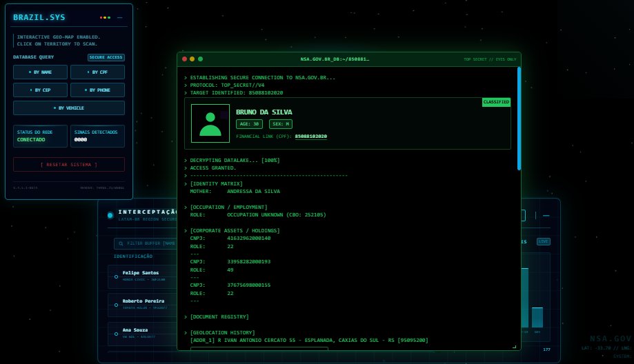Image resolution: width=634 pixels, height=364 pixels.
Task: Click the yellow dot in the terminal title bar
Action: click(x=192, y=59)
